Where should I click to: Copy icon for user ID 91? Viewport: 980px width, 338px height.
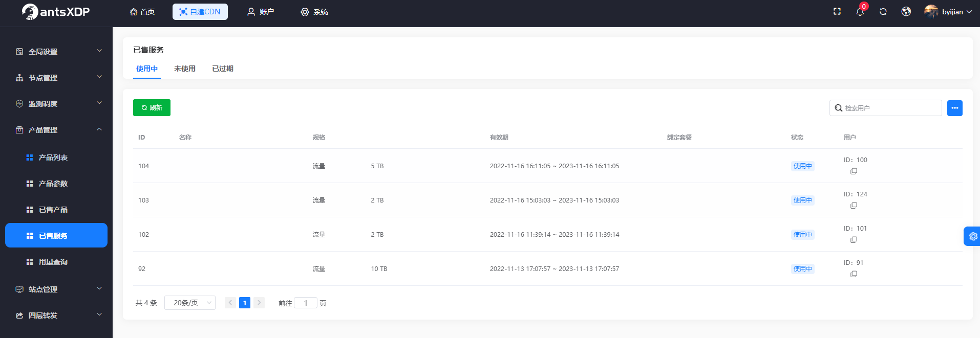[x=854, y=274]
